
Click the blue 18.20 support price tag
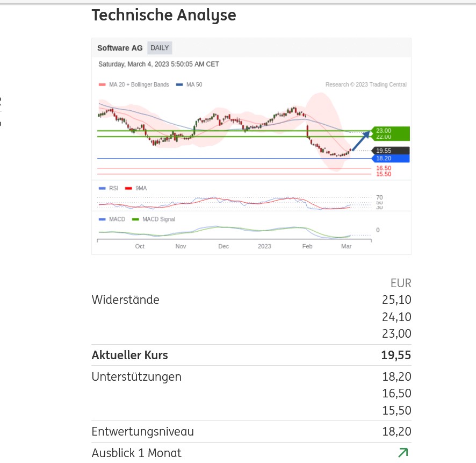coord(391,159)
